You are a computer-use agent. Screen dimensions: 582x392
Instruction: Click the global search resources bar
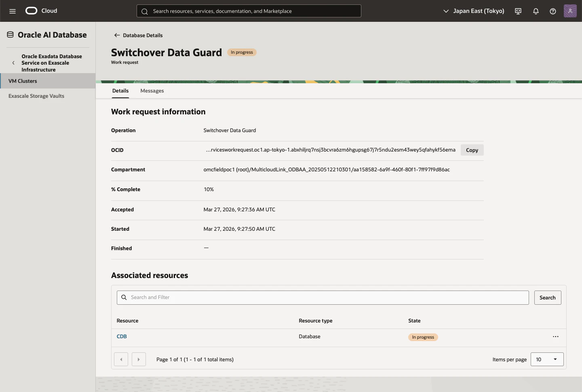tap(249, 11)
